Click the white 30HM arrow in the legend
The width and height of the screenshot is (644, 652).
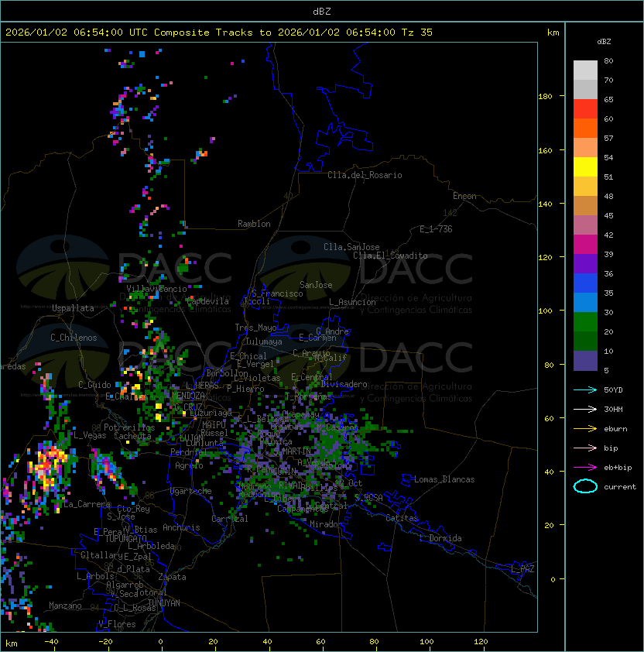585,409
